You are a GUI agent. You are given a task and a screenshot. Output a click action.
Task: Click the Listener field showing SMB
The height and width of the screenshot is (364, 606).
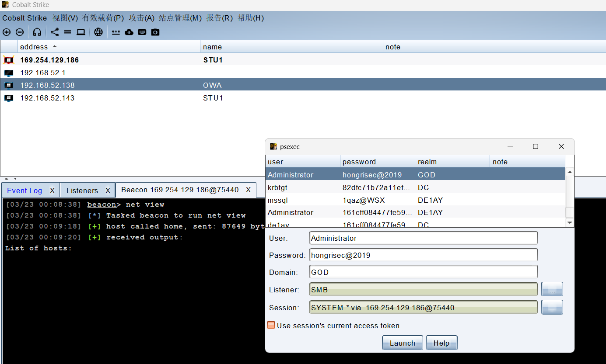[x=423, y=290]
